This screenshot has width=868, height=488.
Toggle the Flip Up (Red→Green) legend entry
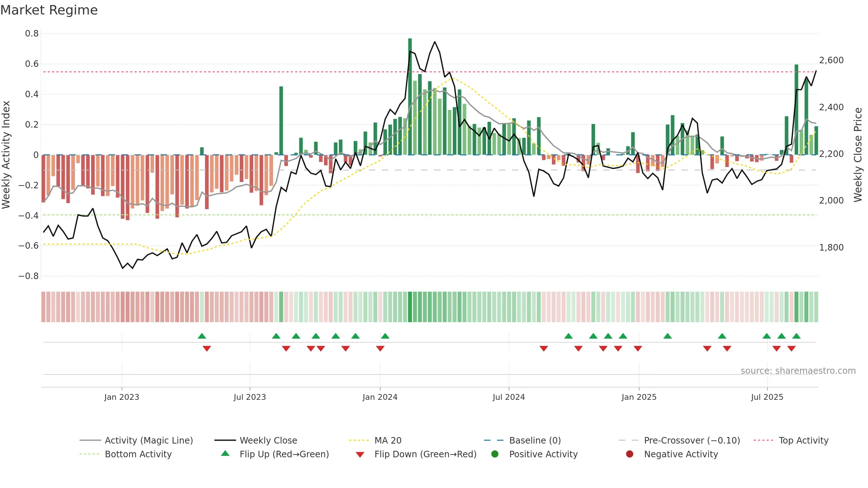pos(275,454)
